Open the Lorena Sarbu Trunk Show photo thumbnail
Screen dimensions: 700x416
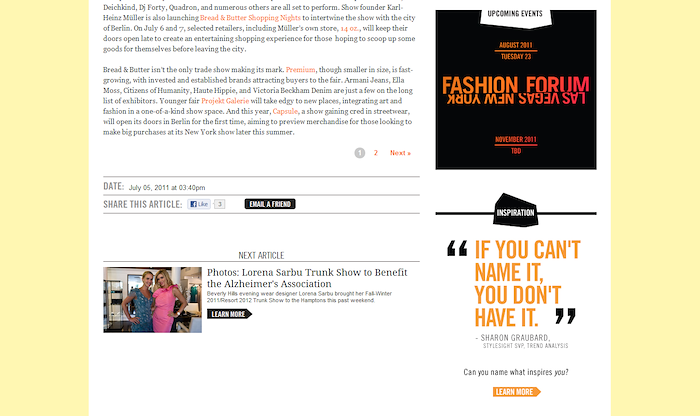tap(153, 300)
